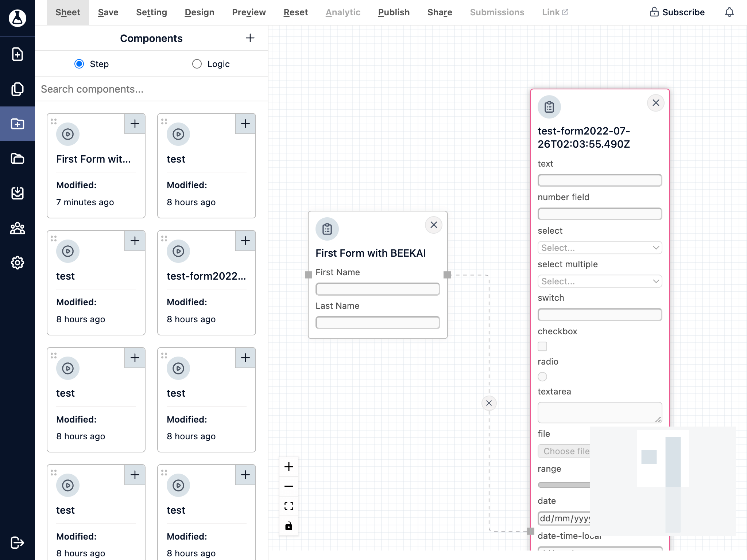The height and width of the screenshot is (560, 747).
Task: Click the Search components field
Action: 151,89
